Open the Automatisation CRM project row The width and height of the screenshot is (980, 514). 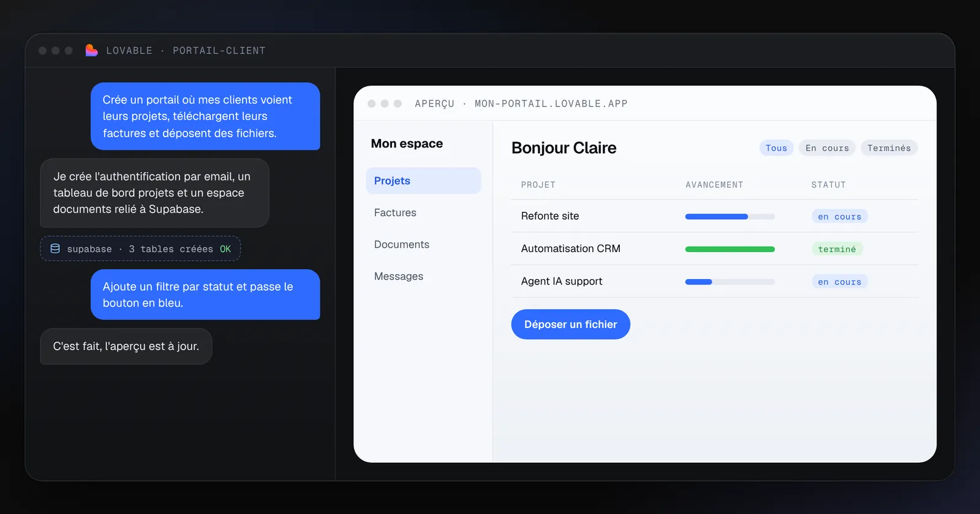[714, 248]
